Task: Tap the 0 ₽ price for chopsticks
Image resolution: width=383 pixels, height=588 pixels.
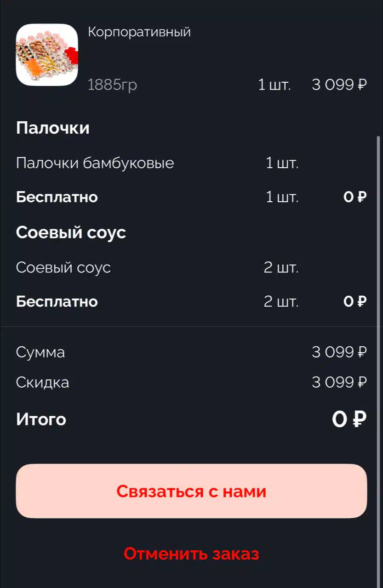Action: pos(355,197)
